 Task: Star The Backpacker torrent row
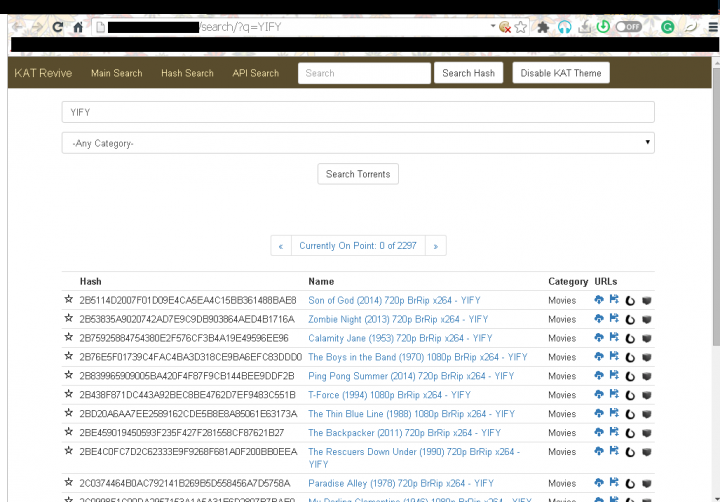pos(69,432)
